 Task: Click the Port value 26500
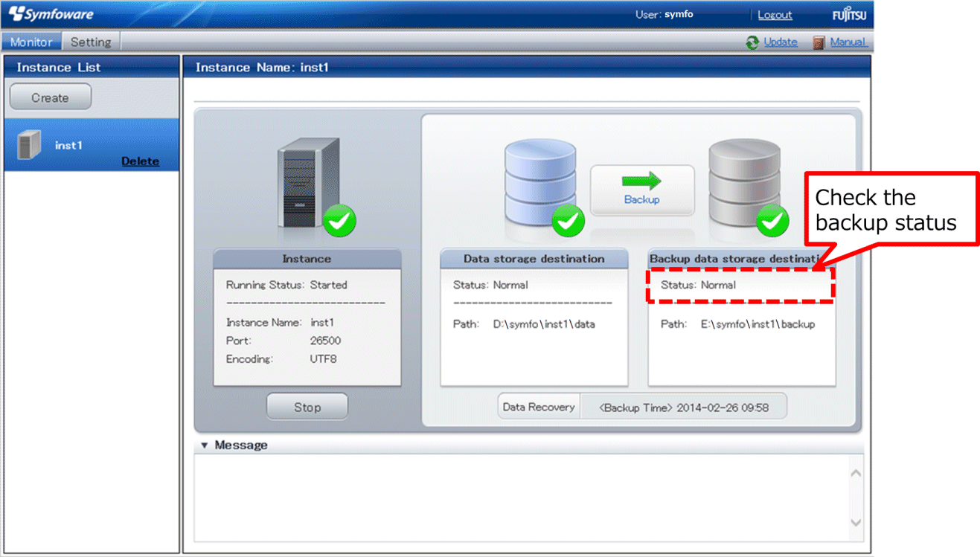(x=325, y=341)
